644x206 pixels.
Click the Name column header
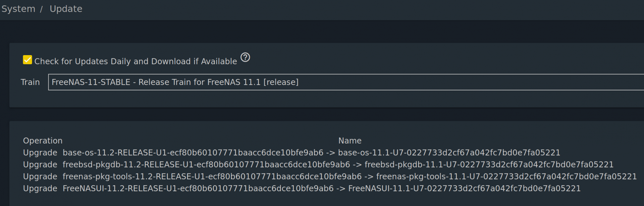click(350, 141)
